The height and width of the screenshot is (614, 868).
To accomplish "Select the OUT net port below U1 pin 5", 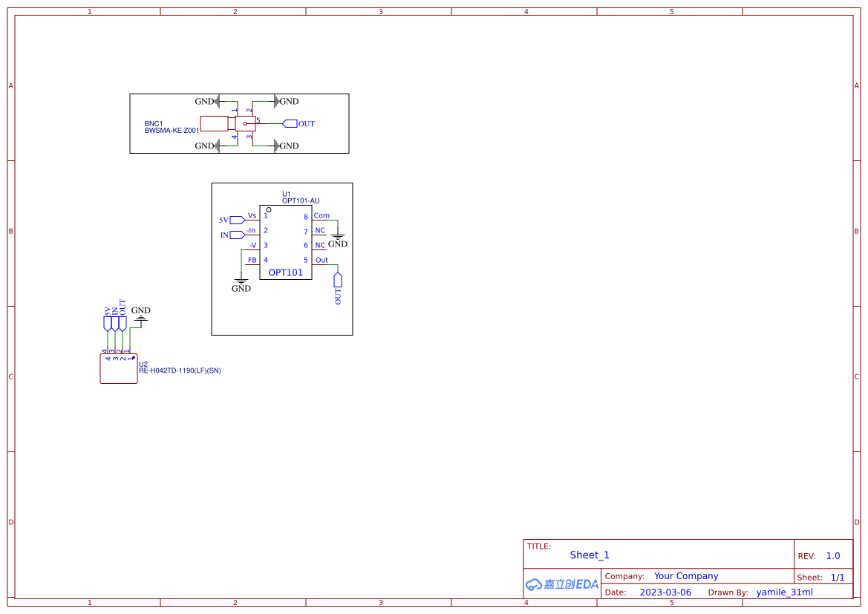I will click(x=338, y=280).
